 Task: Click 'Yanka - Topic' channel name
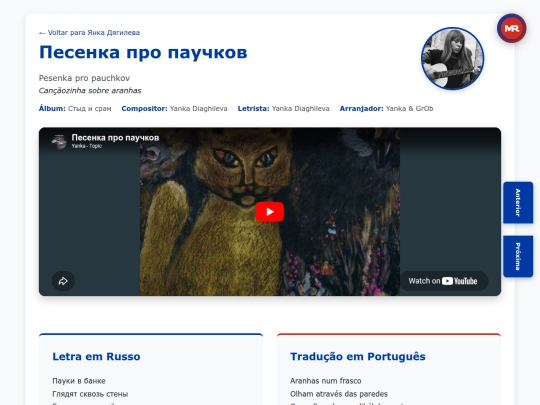87,146
